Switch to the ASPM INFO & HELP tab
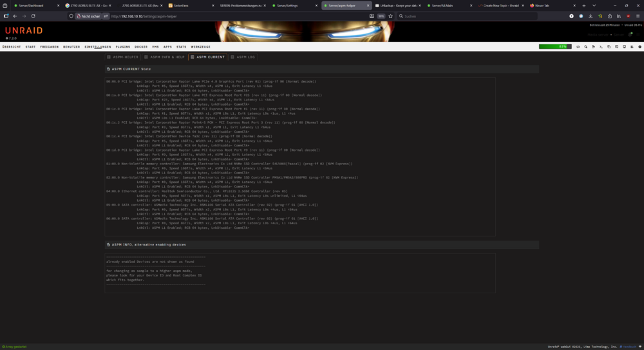Image resolution: width=644 pixels, height=350 pixels. coord(164,57)
